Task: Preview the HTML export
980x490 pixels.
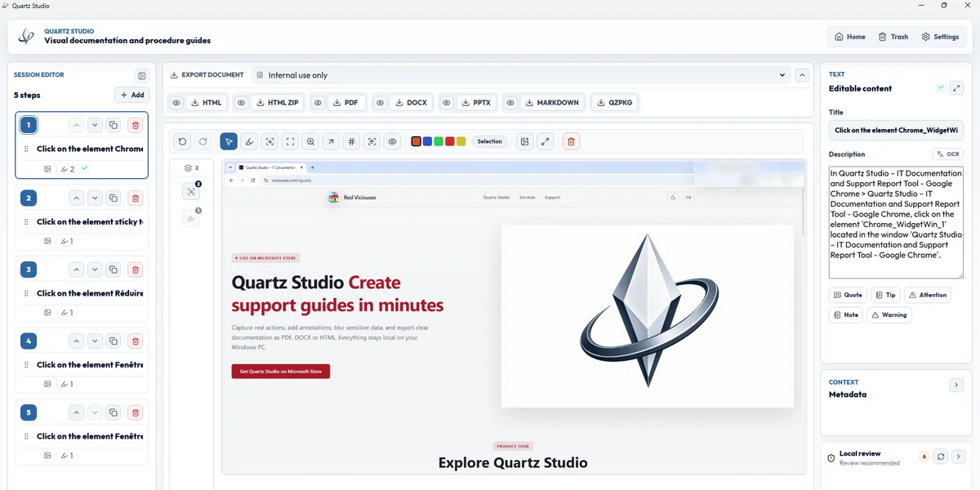Action: tap(176, 103)
